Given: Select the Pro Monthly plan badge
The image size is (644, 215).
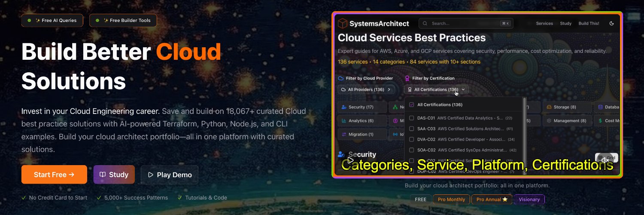Looking at the screenshot, I should point(452,200).
